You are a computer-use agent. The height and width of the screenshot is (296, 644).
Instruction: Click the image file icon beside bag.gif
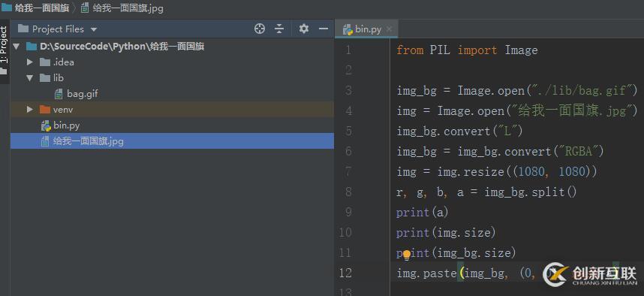59,94
